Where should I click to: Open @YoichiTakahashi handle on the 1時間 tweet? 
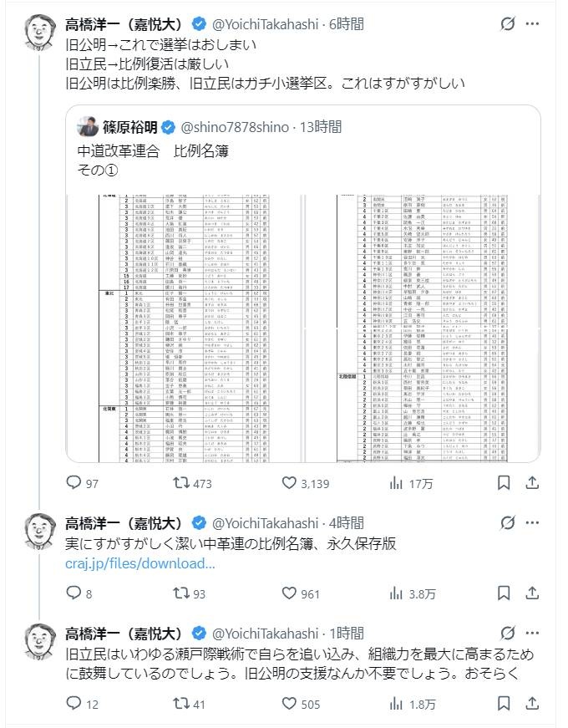click(x=266, y=634)
